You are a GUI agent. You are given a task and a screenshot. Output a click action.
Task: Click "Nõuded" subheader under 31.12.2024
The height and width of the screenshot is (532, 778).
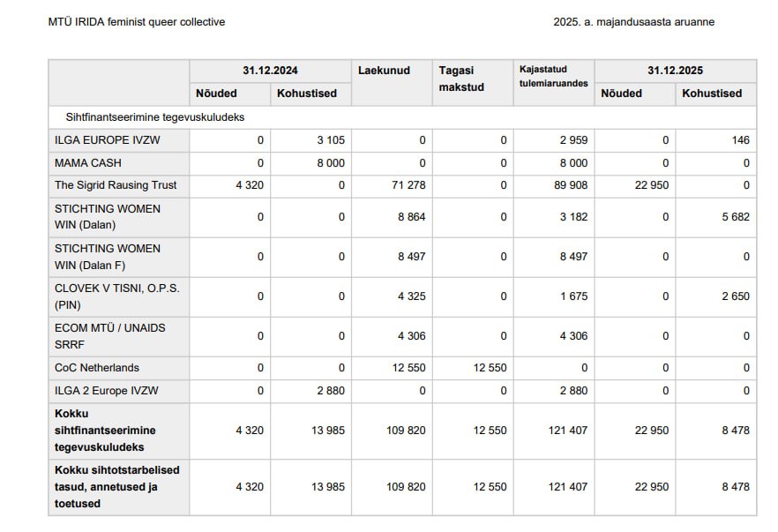tap(216, 94)
